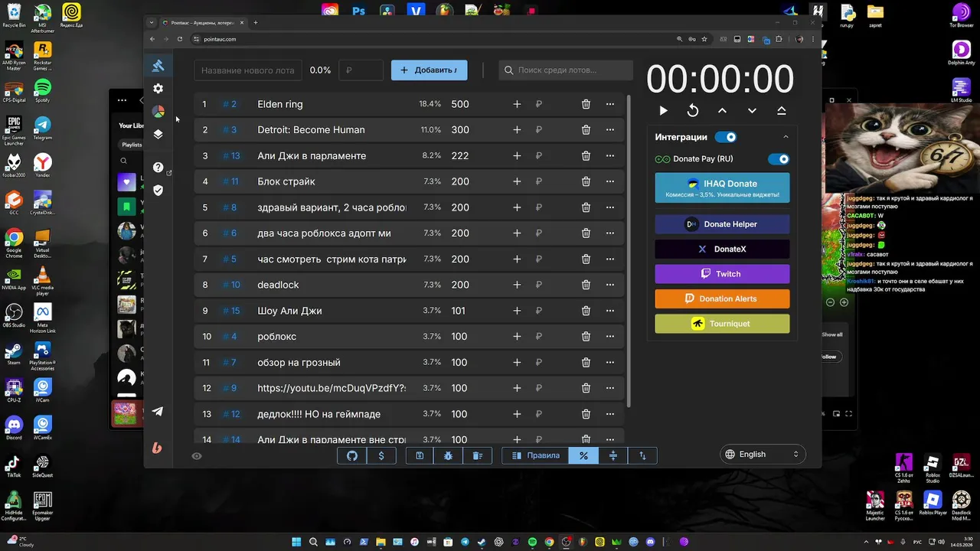Open the Spotify window three-dot menu
Image resolution: width=980 pixels, height=551 pixels.
pos(122,100)
